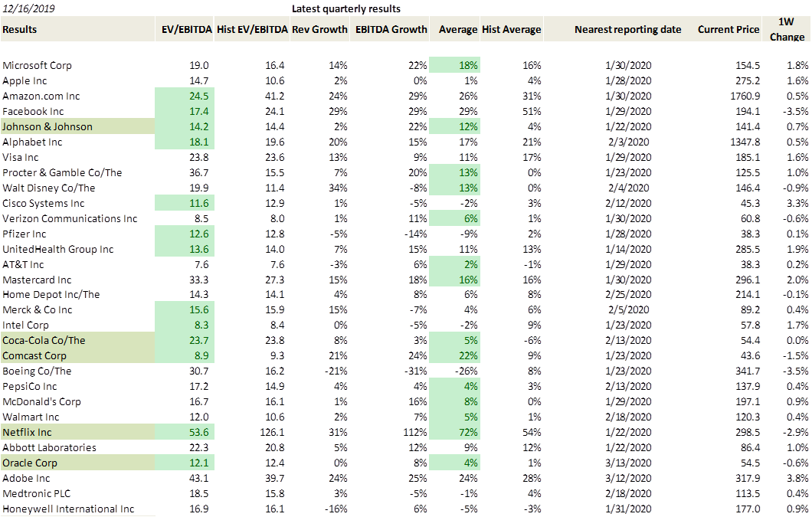Select Walt Disney Co/The cell
Image resolution: width=812 pixels, height=517 pixels.
point(49,188)
